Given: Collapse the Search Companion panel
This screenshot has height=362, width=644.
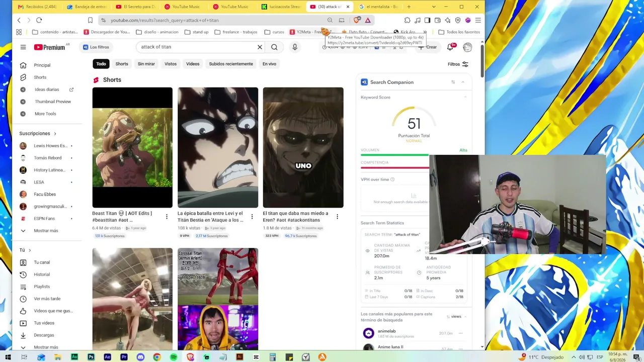Looking at the screenshot, I should pos(463,82).
